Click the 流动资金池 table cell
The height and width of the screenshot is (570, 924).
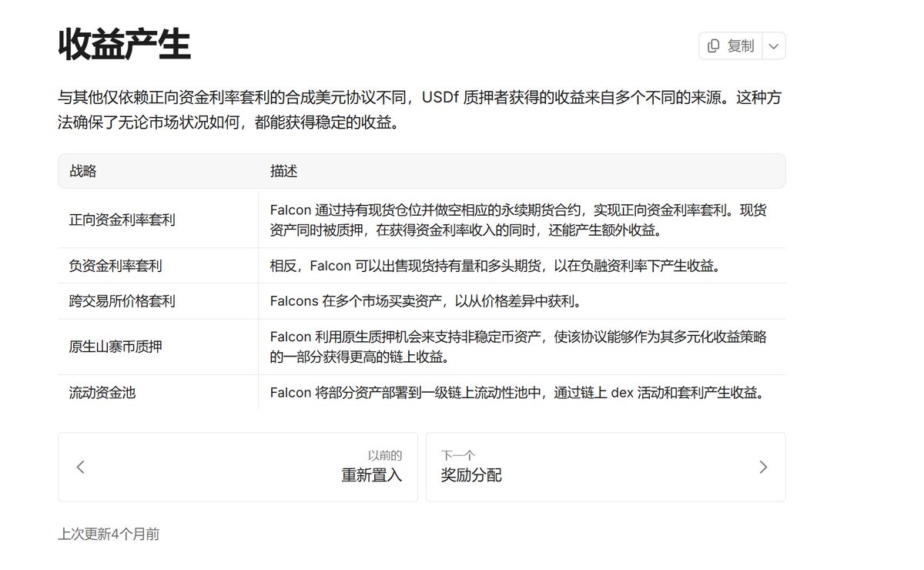click(x=158, y=393)
